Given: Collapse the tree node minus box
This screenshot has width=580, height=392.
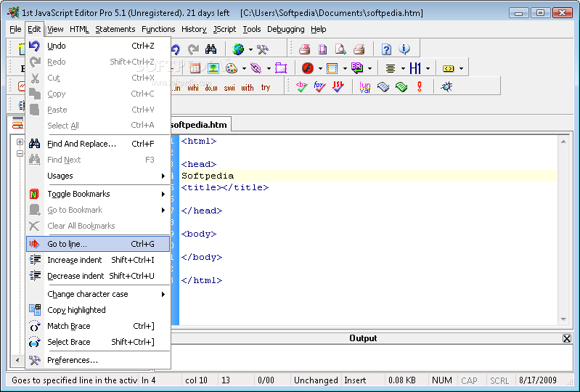Looking at the screenshot, I should (x=20, y=153).
